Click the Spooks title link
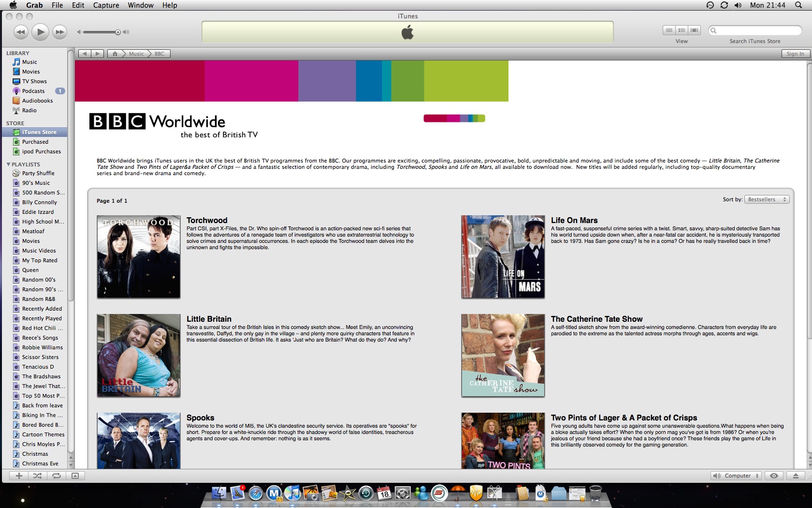The height and width of the screenshot is (508, 812). click(x=201, y=418)
